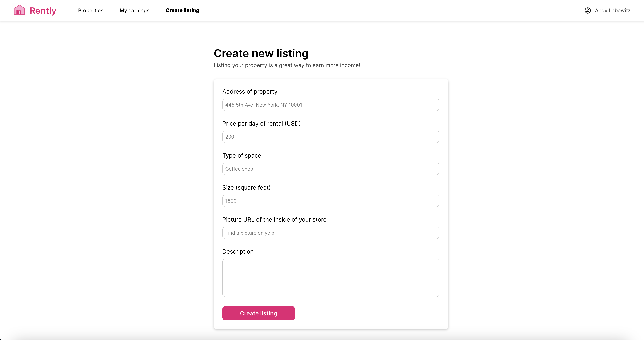
Task: Open the Andy Lebowitz account name
Action: (612, 10)
